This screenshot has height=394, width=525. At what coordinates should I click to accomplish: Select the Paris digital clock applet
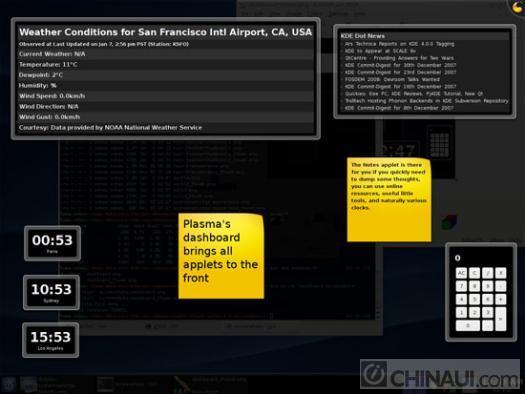coord(52,243)
